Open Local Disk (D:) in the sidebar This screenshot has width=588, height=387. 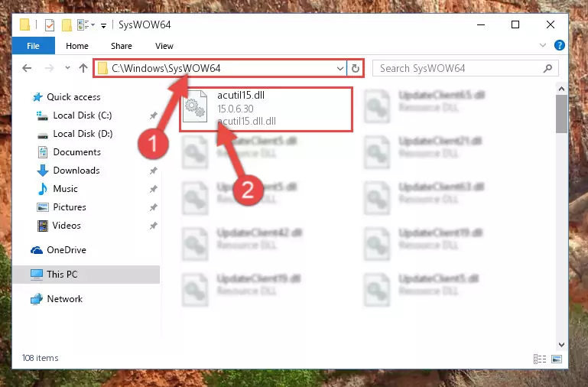83,134
